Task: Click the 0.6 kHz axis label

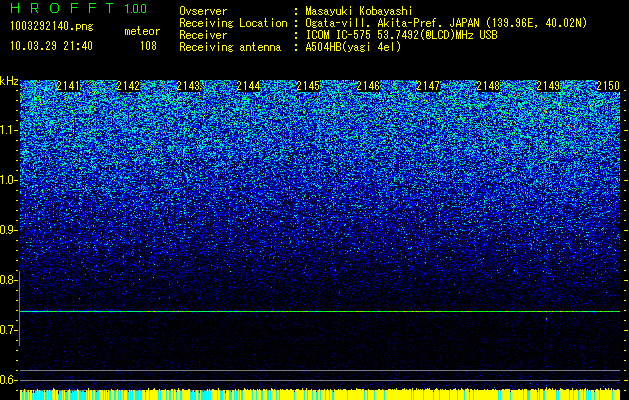Action: point(7,380)
